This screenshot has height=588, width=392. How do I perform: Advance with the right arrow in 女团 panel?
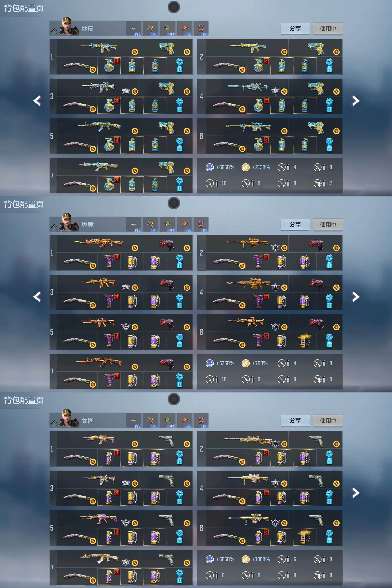point(355,493)
